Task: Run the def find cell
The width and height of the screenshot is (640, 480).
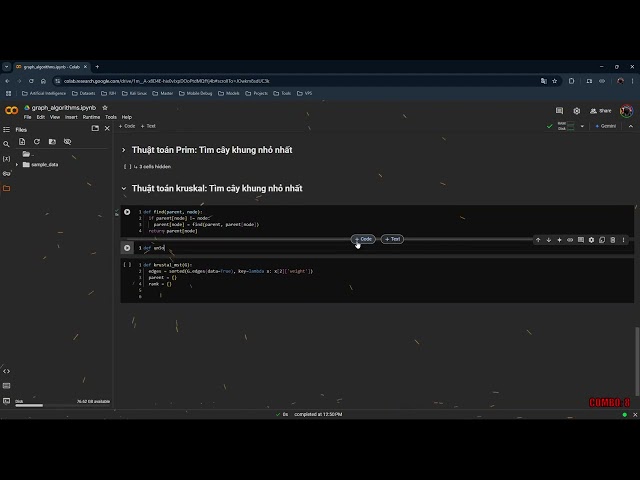Action: [127, 212]
